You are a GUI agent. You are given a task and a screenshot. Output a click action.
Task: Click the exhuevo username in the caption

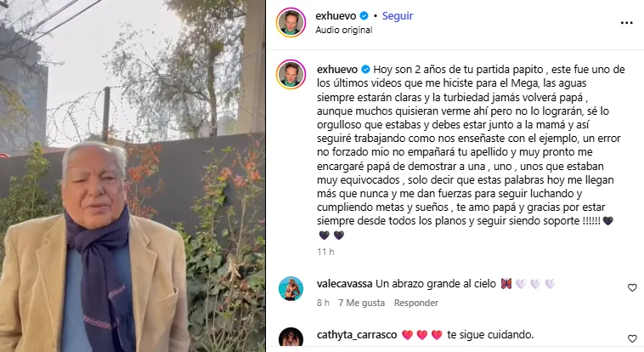[337, 70]
